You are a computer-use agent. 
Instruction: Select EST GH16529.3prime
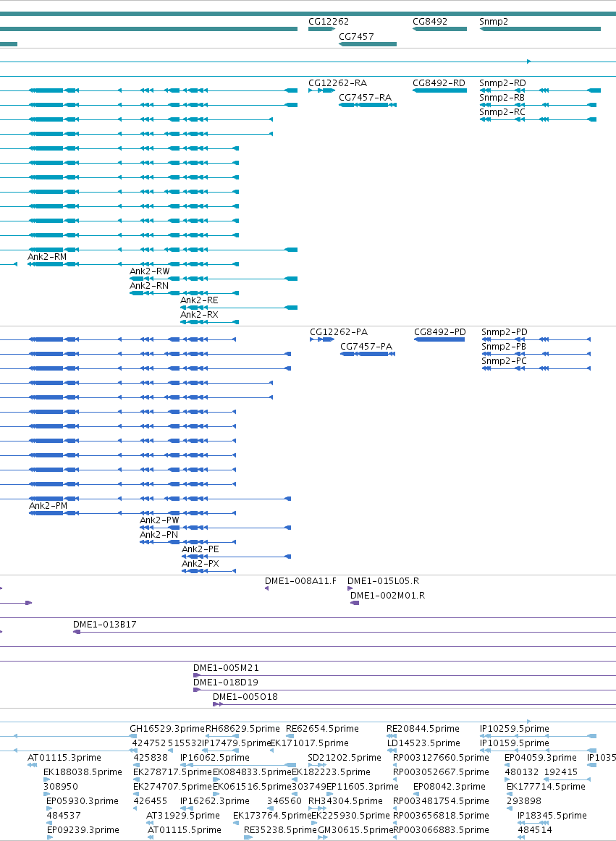point(167,728)
